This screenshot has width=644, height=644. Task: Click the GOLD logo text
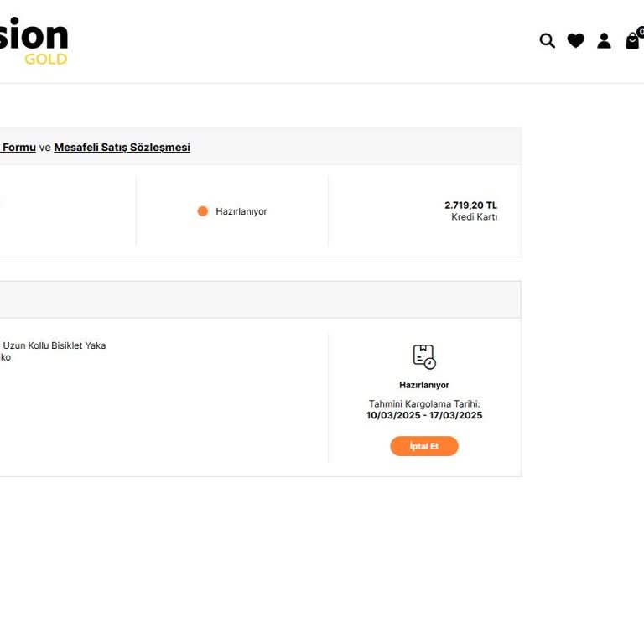(x=45, y=60)
